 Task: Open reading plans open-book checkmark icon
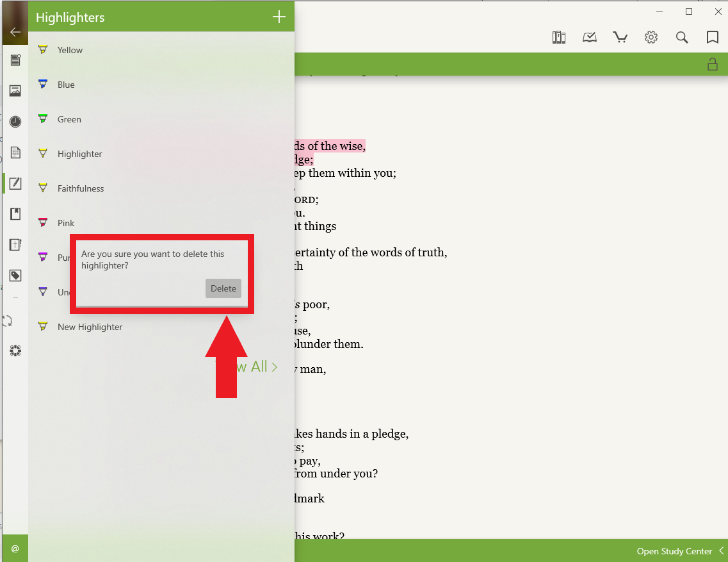590,38
